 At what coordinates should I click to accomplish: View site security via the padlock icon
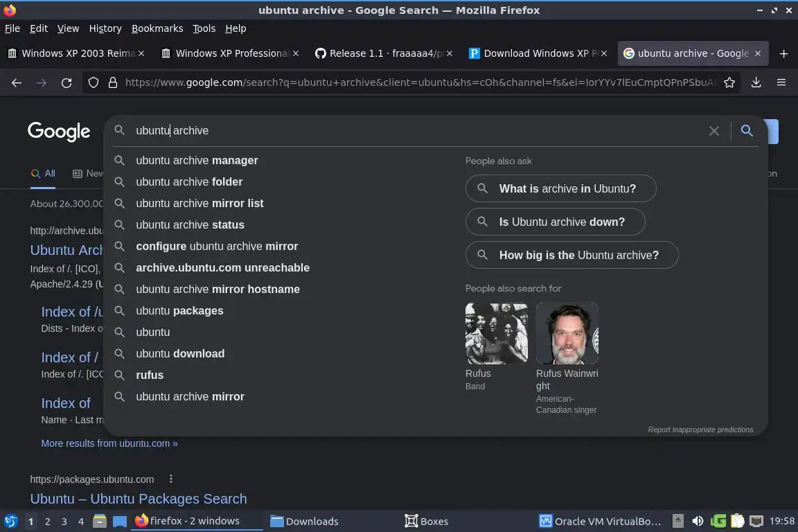(x=112, y=82)
